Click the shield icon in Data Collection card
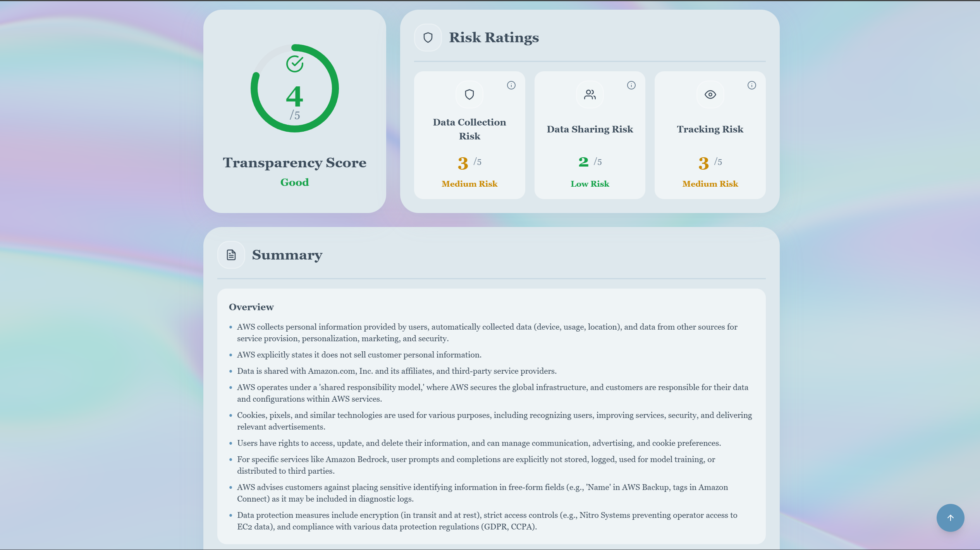Screen dimensions: 980x550 (x=469, y=95)
